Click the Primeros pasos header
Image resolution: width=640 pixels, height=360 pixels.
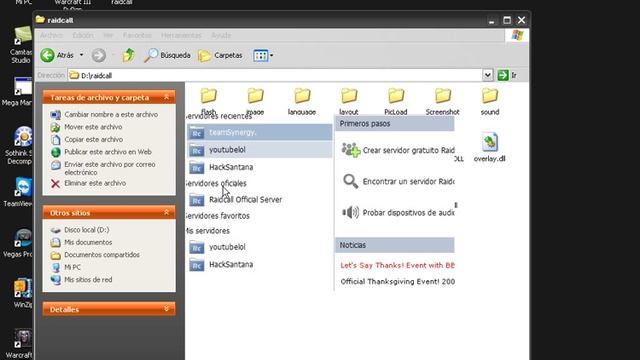tap(395, 124)
